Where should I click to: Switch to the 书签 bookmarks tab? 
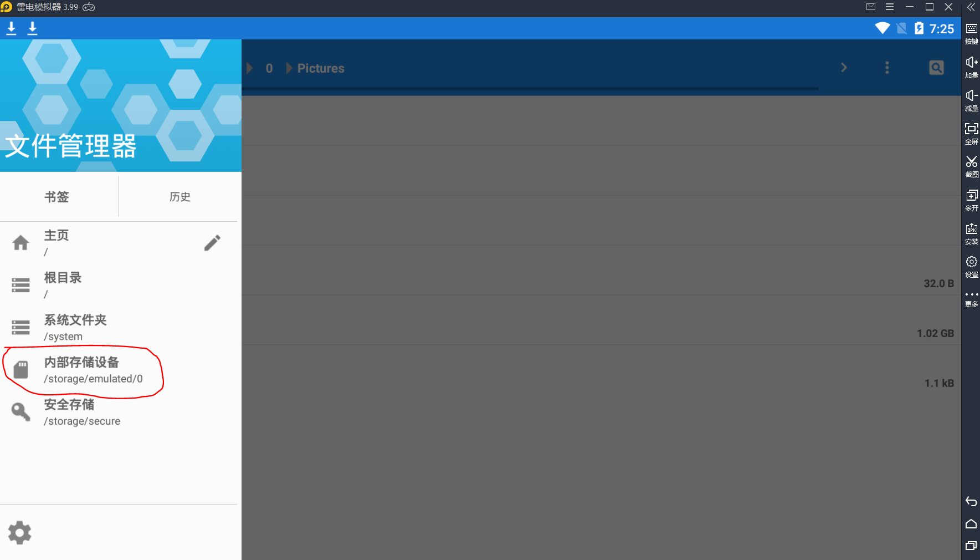point(57,197)
